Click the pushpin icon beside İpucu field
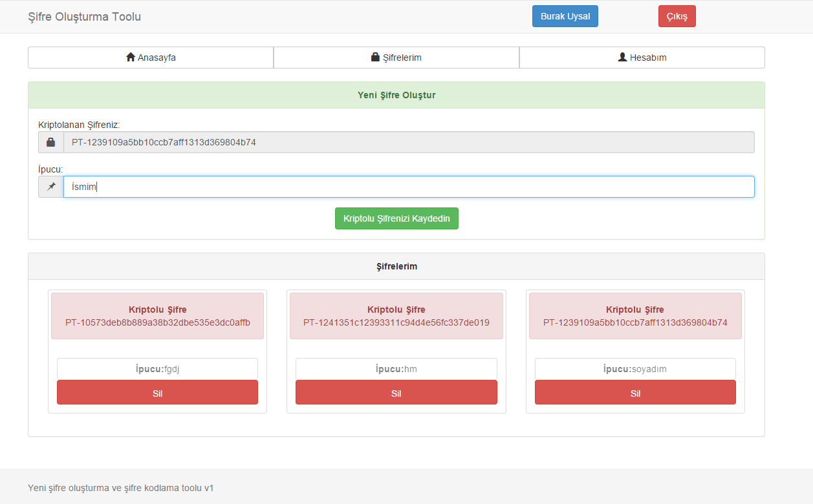The width and height of the screenshot is (813, 504). (x=51, y=187)
